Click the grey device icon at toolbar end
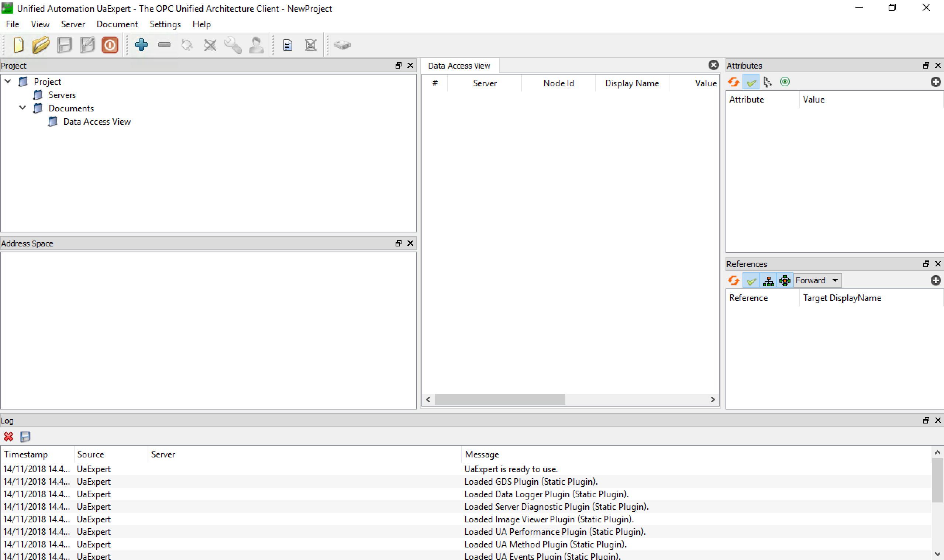This screenshot has height=560, width=944. (x=342, y=45)
